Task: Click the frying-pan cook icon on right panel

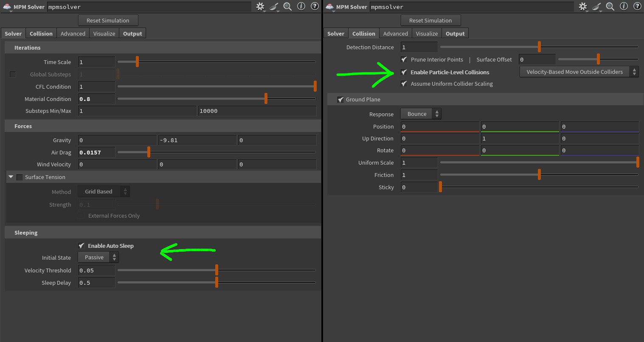Action: (596, 6)
